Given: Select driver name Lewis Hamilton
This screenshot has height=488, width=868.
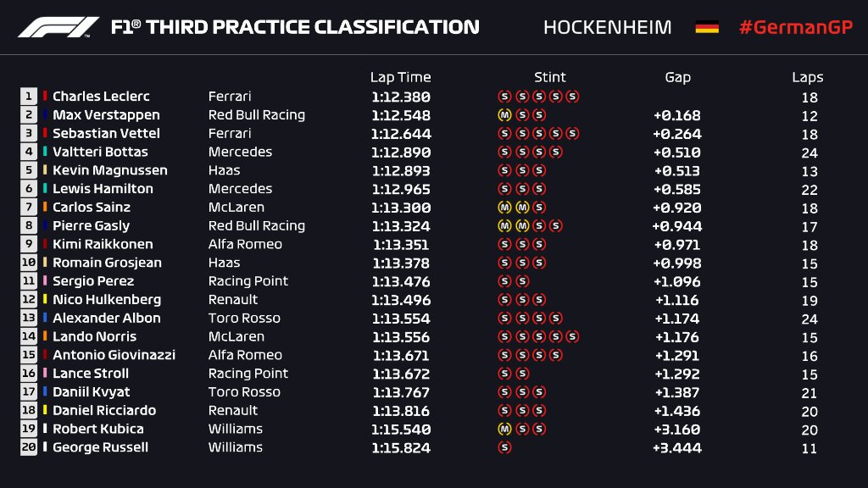Looking at the screenshot, I should (103, 189).
